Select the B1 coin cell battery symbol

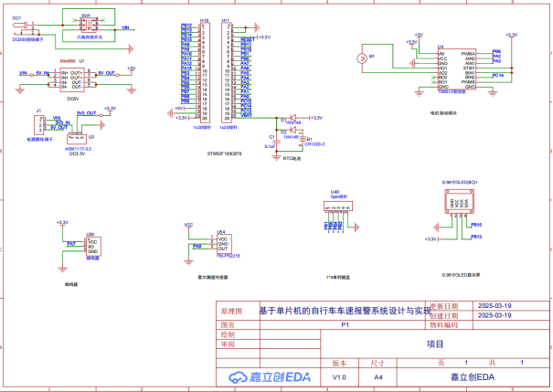click(x=303, y=140)
